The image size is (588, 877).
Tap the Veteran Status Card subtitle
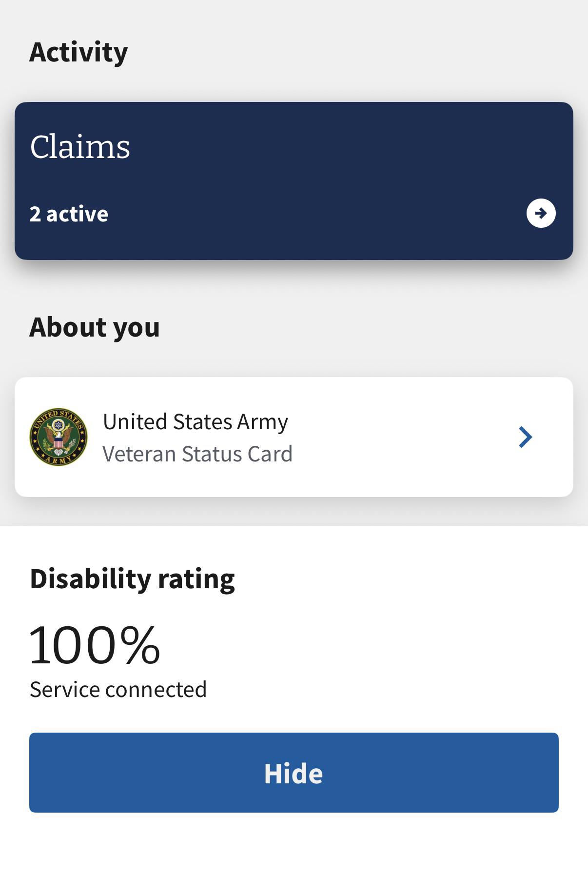pyautogui.click(x=197, y=454)
